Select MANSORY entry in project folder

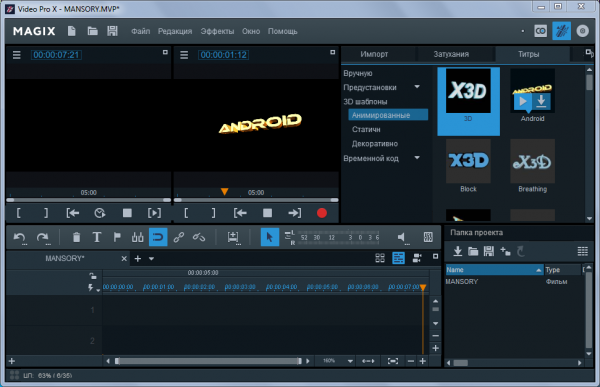462,281
